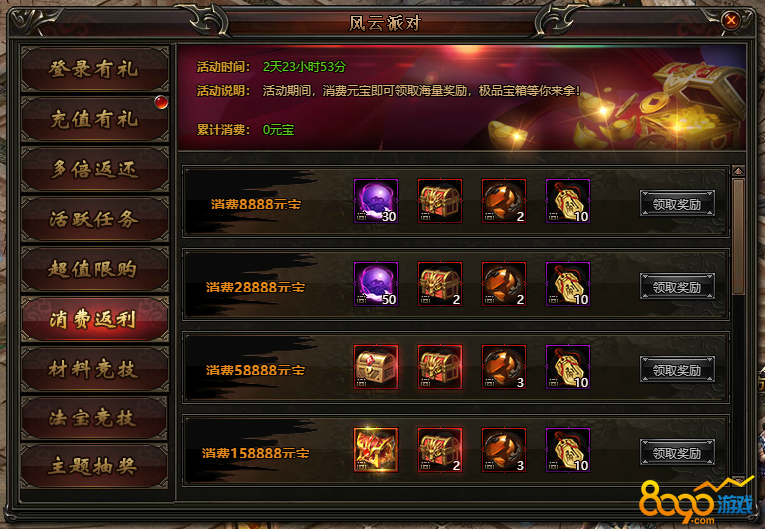Claim reward for 消费158888元宝
Image resolution: width=765 pixels, height=529 pixels.
pos(677,452)
